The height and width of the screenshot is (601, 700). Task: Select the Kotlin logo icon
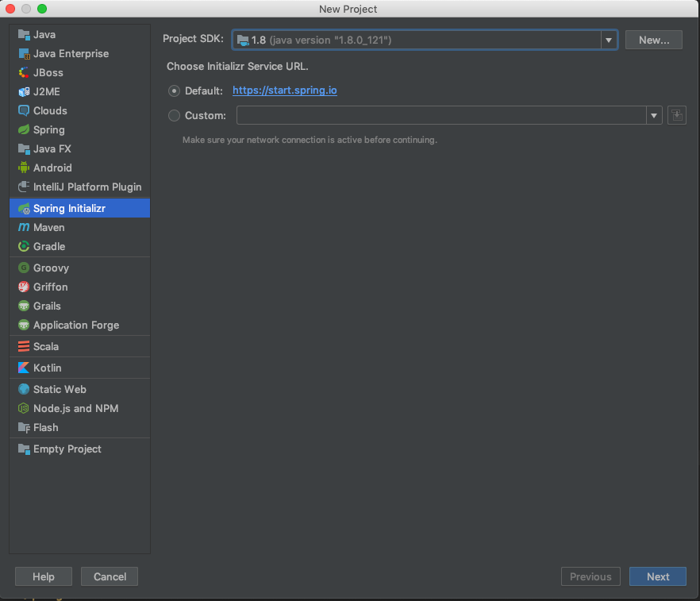24,368
